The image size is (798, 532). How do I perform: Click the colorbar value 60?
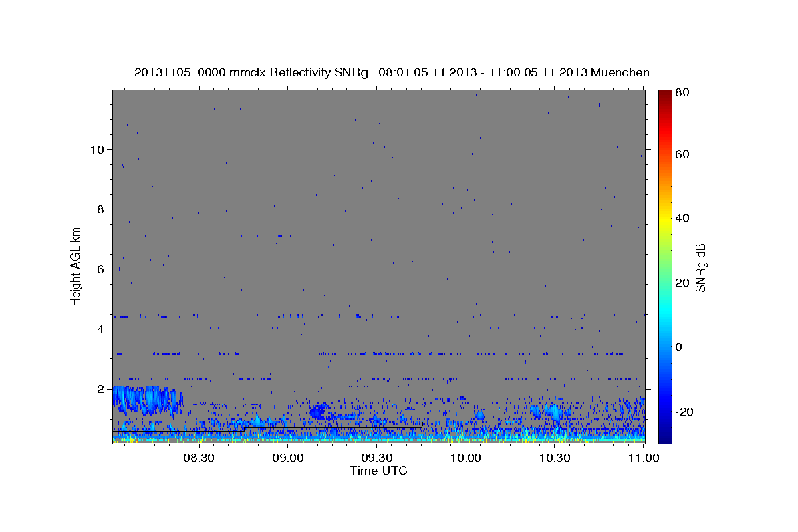(x=682, y=154)
